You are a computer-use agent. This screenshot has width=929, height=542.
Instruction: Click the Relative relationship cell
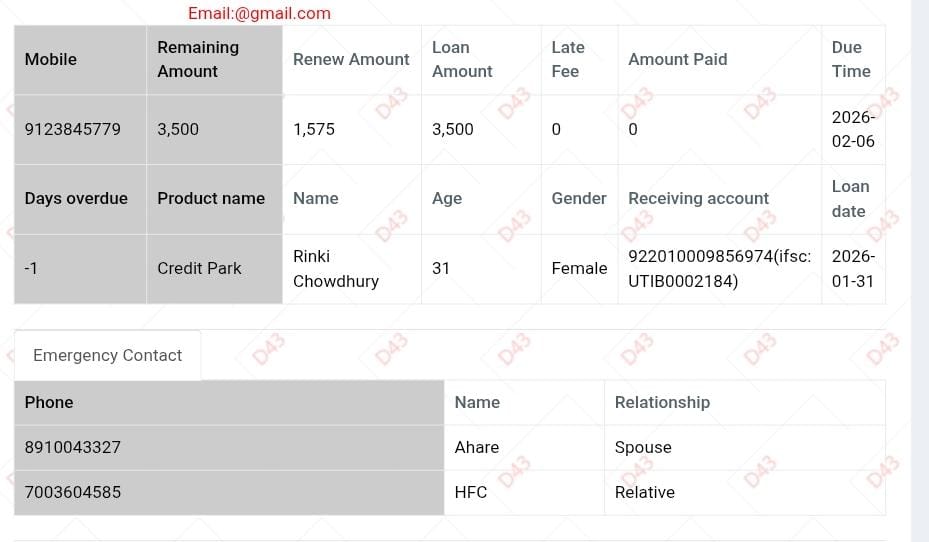click(x=645, y=492)
